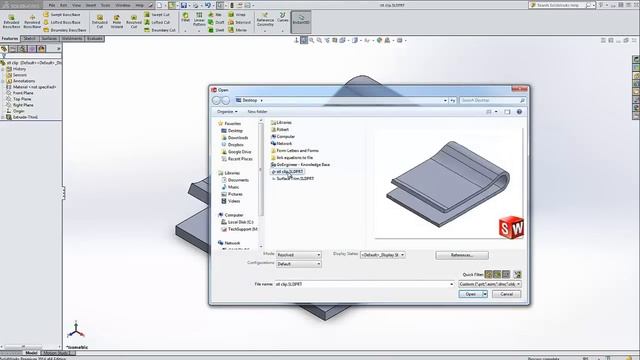Screen dimensions: 640x360
Task: Select the Rib tool
Action: [215, 15]
